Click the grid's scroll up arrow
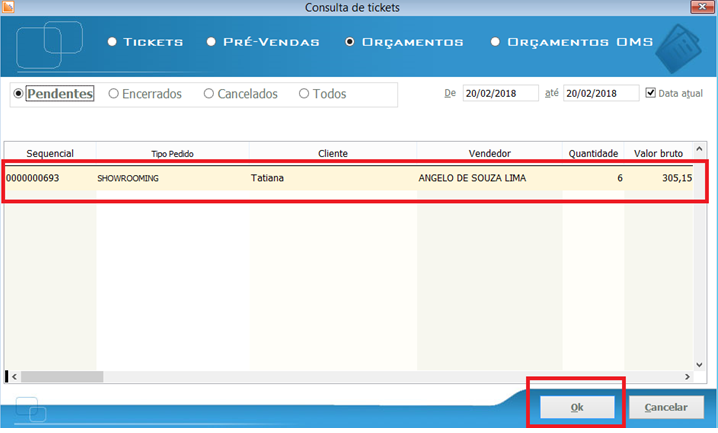This screenshot has width=718, height=433. pyautogui.click(x=699, y=149)
